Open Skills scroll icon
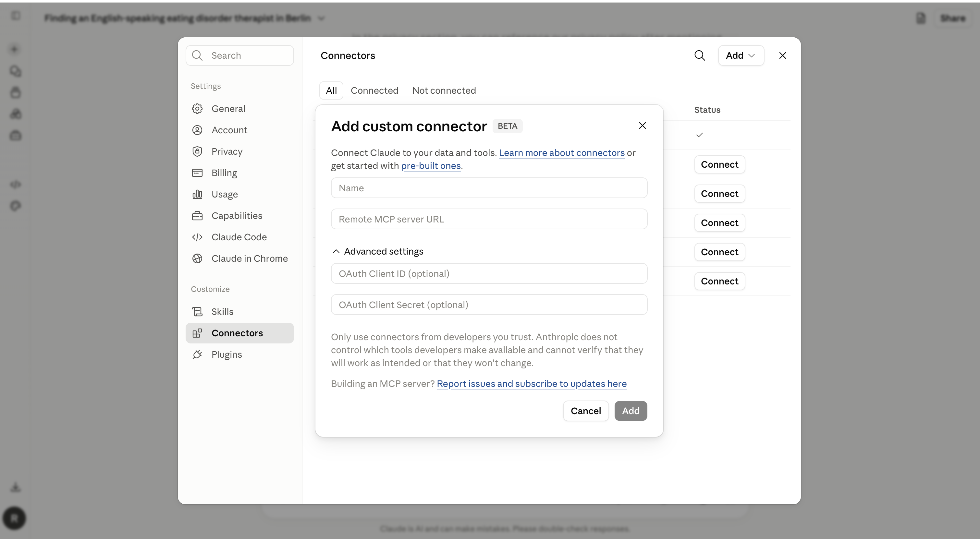 pos(197,312)
